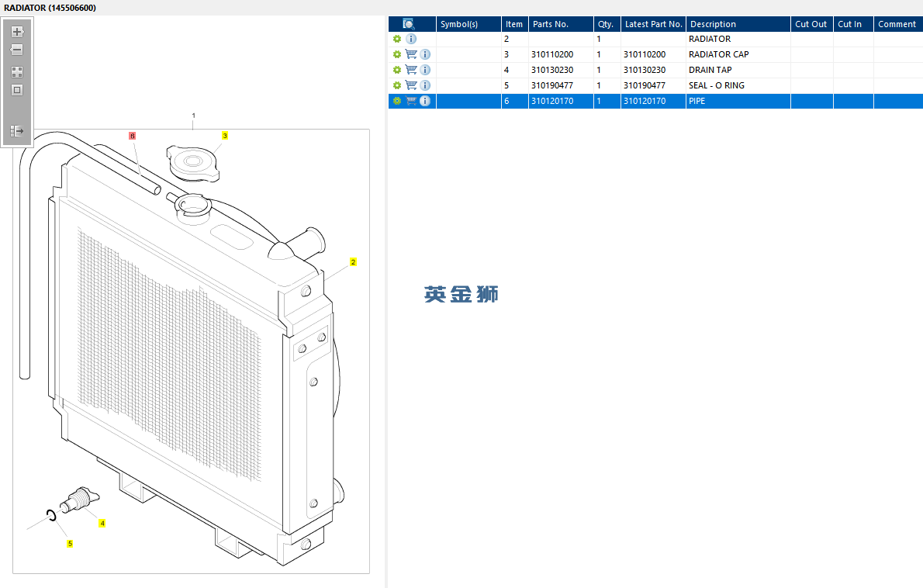The image size is (923, 588).
Task: Show info for RADIATOR CAP part
Action: (425, 54)
